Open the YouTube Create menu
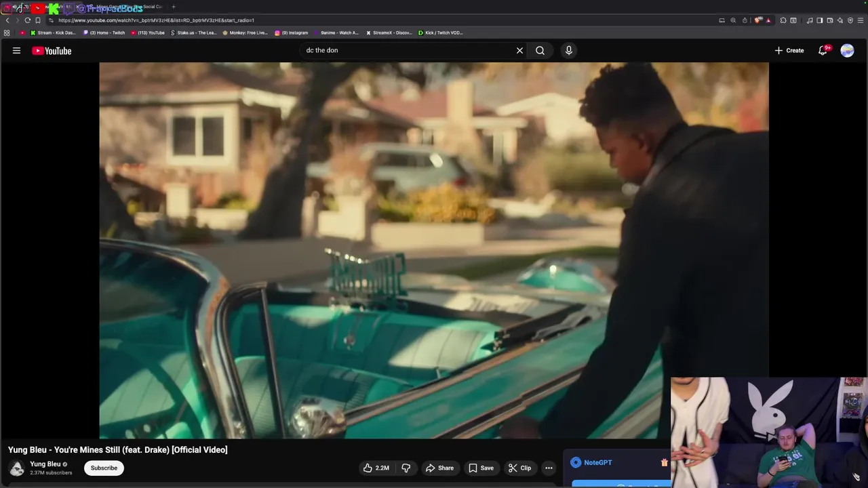Viewport: 868px width, 488px height. (789, 50)
